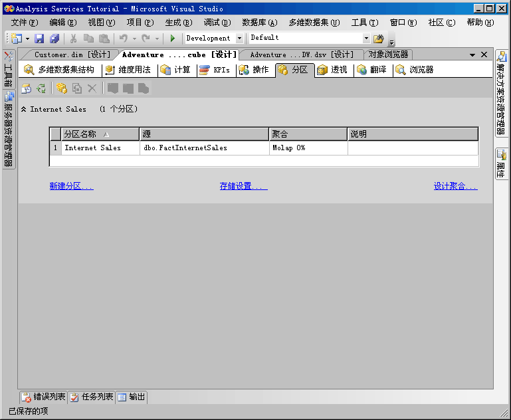Viewport: 511px width, 420px height.
Task: Click the Redo arrow icon
Action: click(146, 39)
